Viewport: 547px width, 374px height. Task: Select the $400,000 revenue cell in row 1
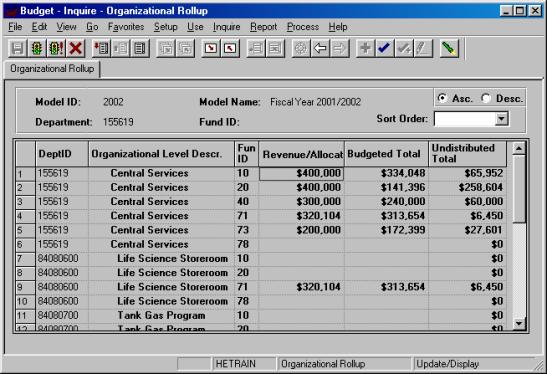pyautogui.click(x=301, y=173)
